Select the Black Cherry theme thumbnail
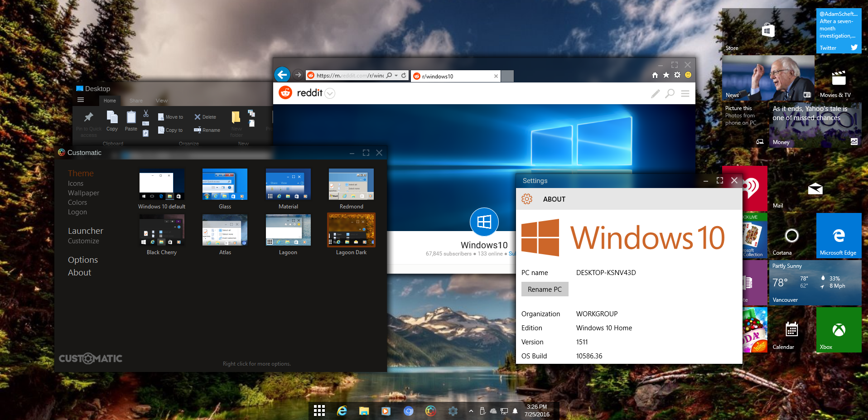The width and height of the screenshot is (868, 420). (162, 231)
